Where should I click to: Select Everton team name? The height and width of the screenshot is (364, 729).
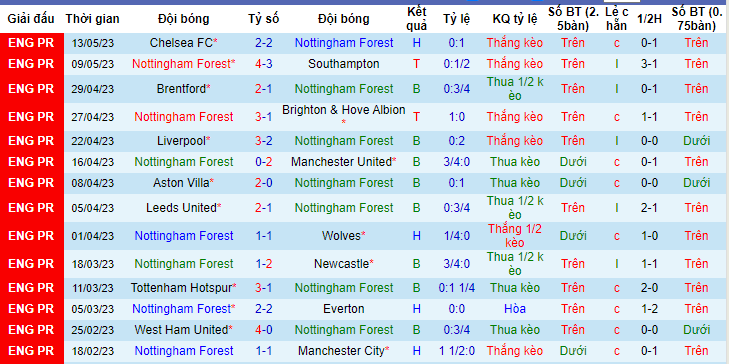tap(344, 309)
